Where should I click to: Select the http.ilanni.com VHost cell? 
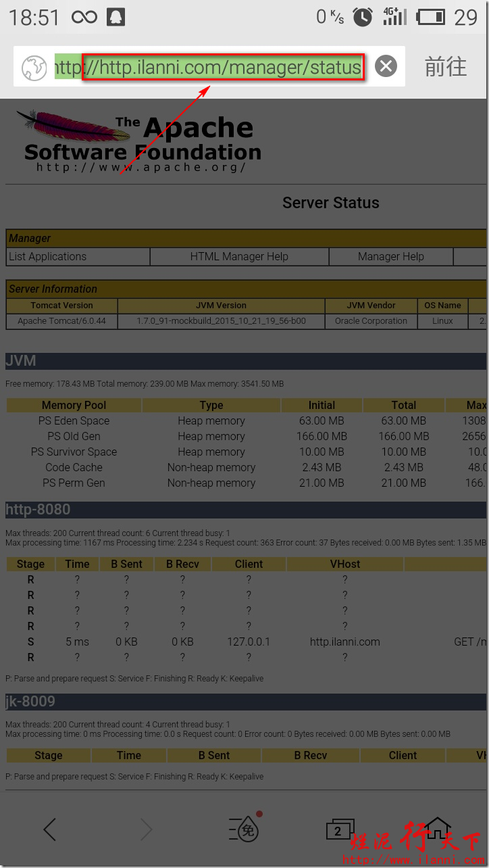[345, 642]
